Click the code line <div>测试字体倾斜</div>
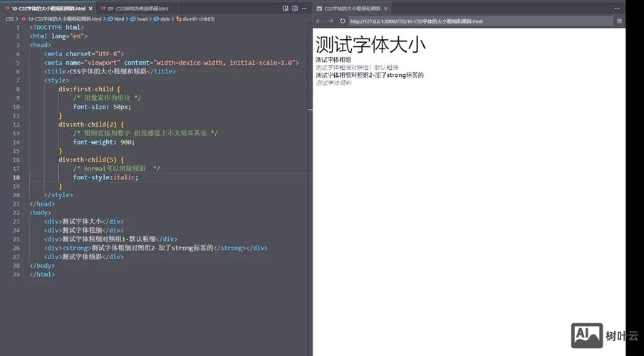This screenshot has width=644, height=356. pyautogui.click(x=84, y=256)
